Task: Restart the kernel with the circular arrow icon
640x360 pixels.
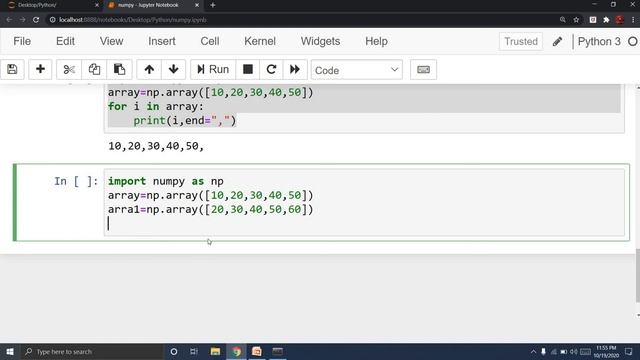Action: tap(271, 69)
